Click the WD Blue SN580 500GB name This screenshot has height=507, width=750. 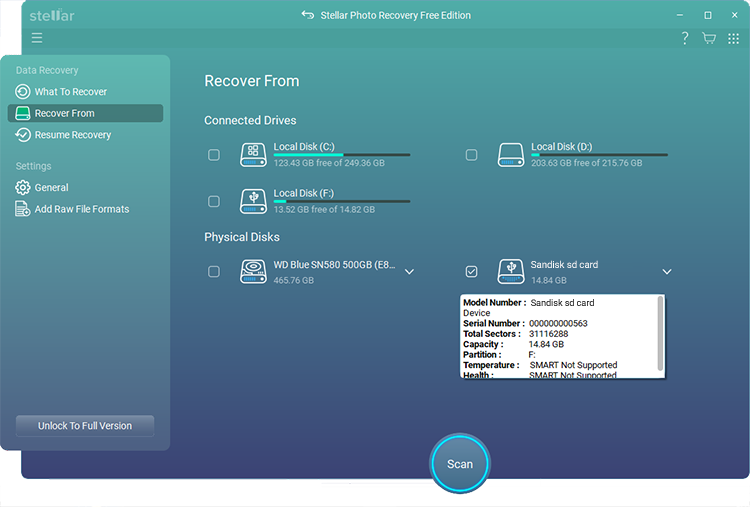pos(334,265)
